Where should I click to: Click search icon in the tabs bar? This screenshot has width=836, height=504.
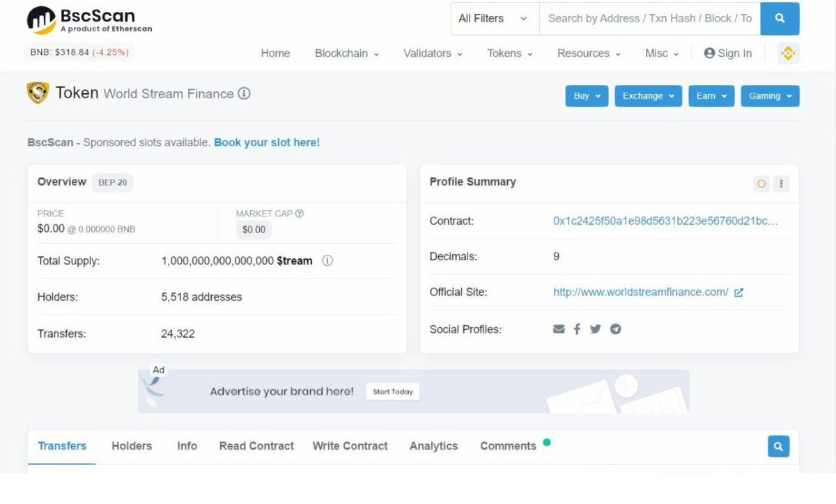pos(778,446)
